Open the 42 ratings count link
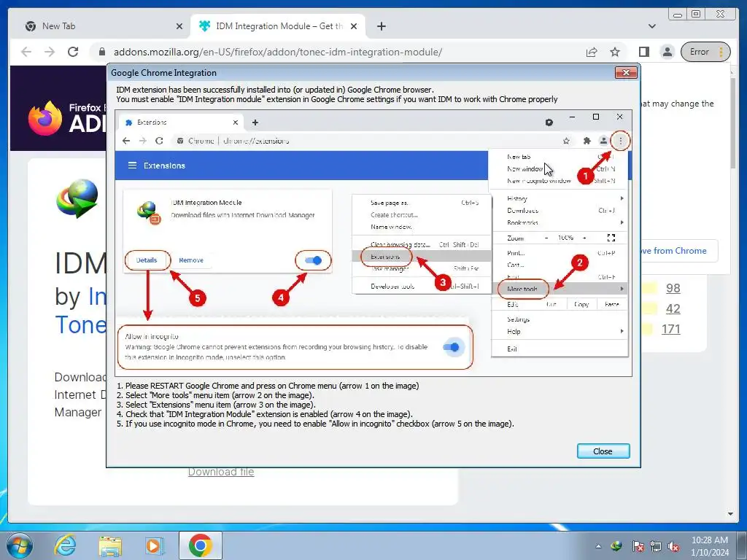747x560 pixels. coord(673,308)
